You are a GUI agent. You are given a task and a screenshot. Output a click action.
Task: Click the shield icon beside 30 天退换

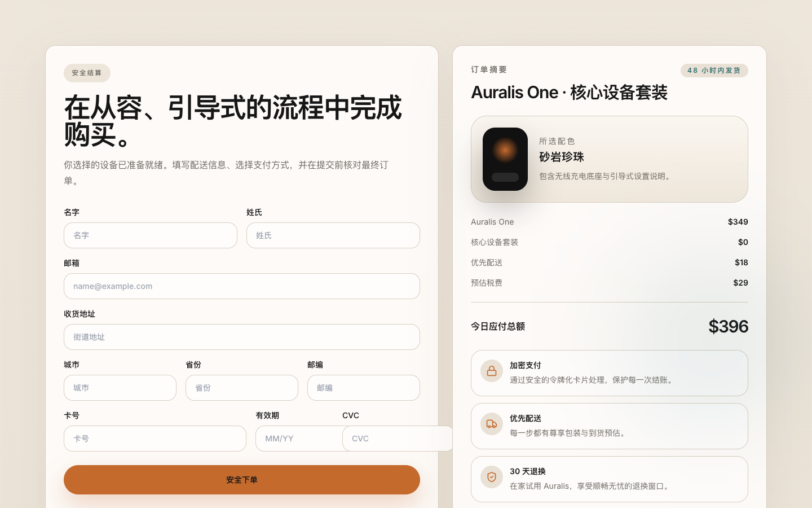pos(492,477)
